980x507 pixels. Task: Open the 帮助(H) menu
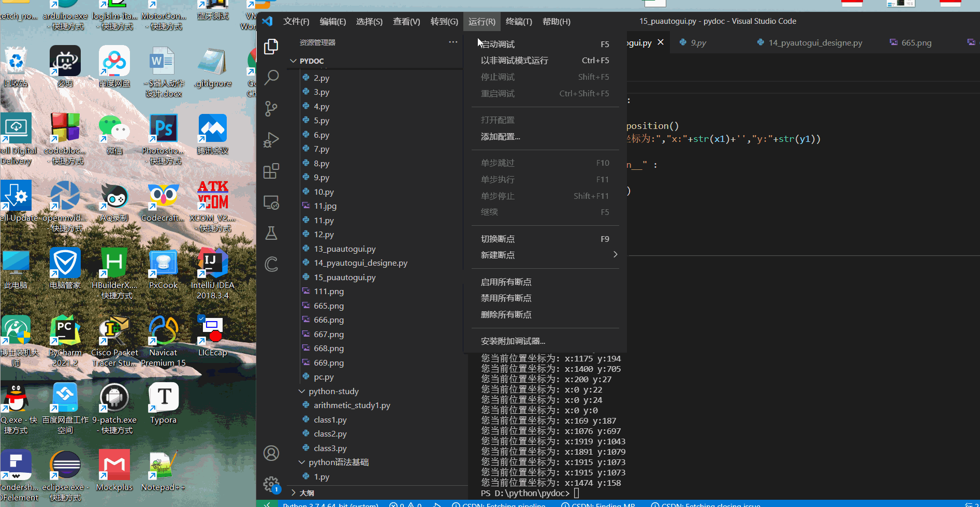tap(557, 22)
